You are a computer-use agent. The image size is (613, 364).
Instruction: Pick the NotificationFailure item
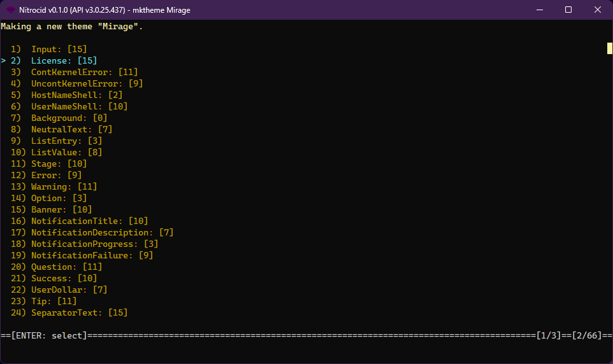92,255
